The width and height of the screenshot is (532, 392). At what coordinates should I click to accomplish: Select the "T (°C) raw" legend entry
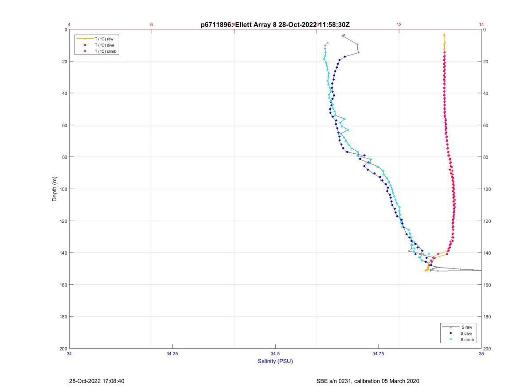coord(104,39)
